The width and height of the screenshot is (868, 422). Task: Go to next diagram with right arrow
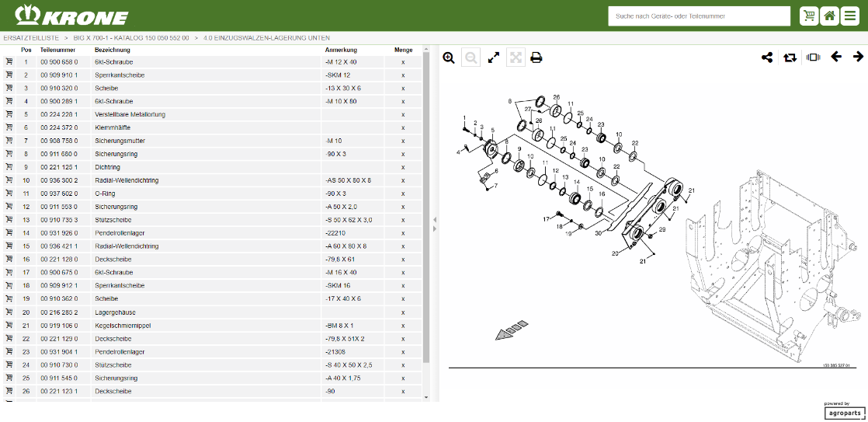(x=858, y=57)
